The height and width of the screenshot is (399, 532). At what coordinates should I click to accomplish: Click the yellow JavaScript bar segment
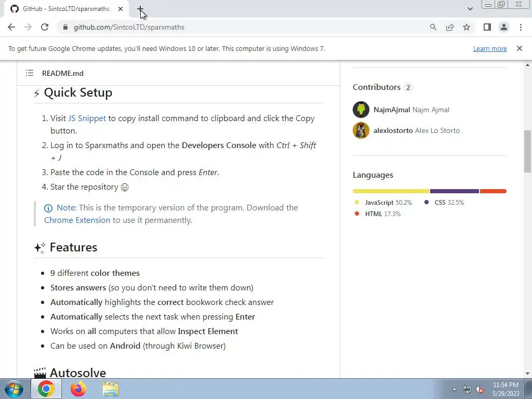point(391,191)
